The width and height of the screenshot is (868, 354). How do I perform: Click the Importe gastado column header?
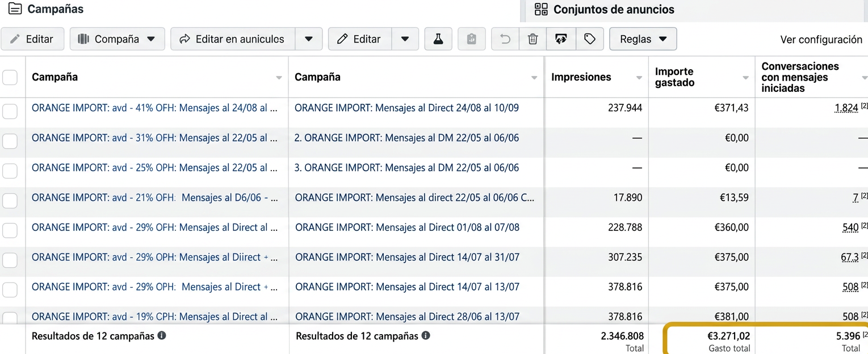[x=674, y=77]
